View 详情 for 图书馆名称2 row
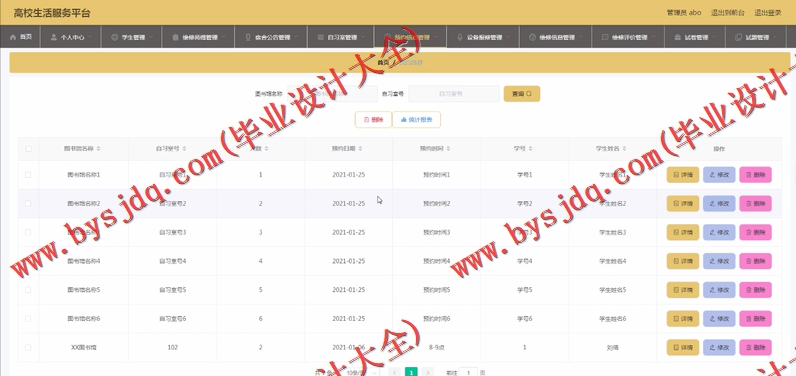Screen dimensions: 796x376 (x=683, y=203)
